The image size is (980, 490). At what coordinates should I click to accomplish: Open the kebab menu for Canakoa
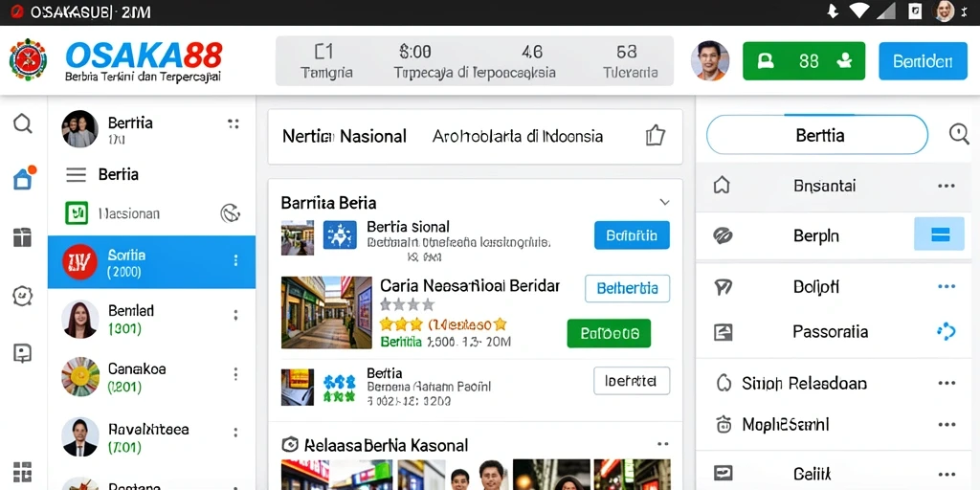coord(235,374)
